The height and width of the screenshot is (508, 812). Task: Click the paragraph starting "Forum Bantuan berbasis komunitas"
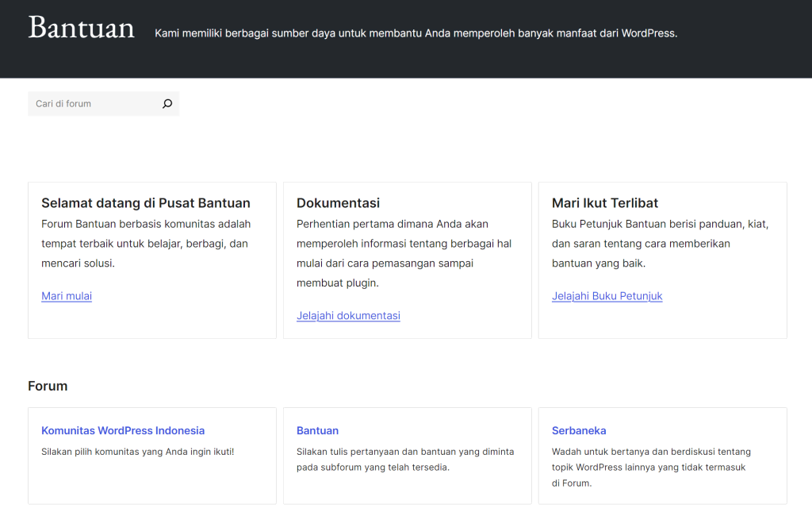pyautogui.click(x=146, y=244)
